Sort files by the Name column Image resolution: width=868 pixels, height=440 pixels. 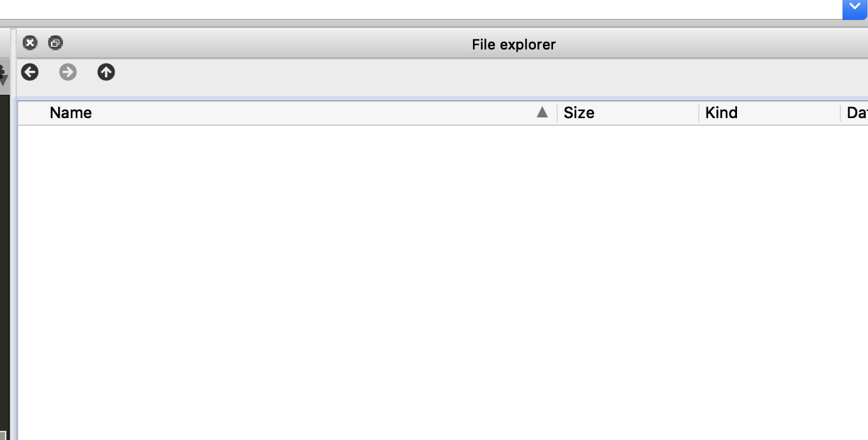[x=70, y=112]
